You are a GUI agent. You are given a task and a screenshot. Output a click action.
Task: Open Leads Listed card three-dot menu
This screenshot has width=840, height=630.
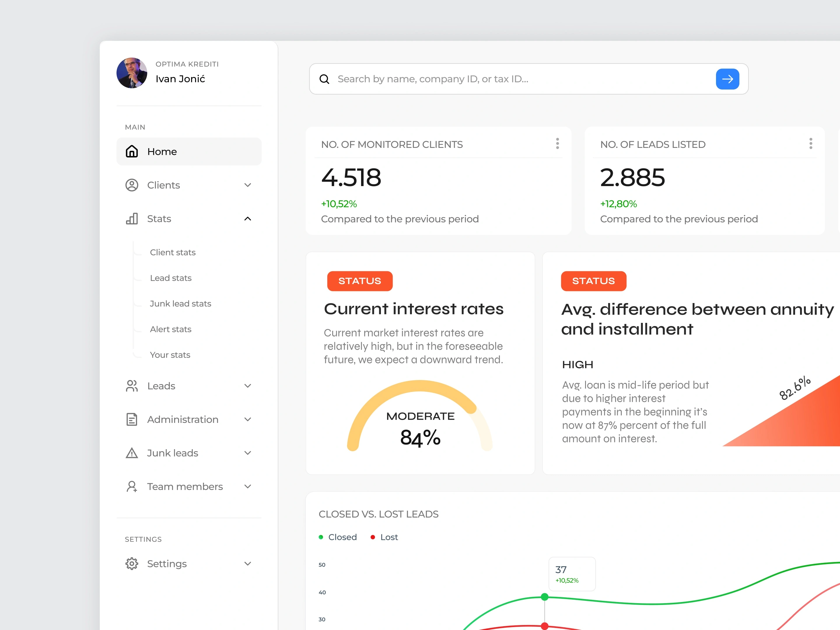point(811,143)
